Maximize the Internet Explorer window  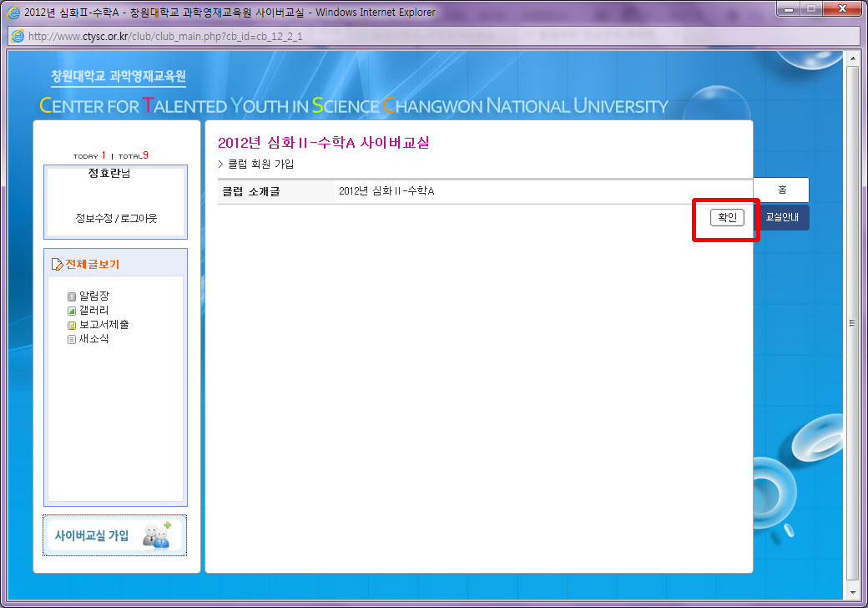(x=810, y=9)
